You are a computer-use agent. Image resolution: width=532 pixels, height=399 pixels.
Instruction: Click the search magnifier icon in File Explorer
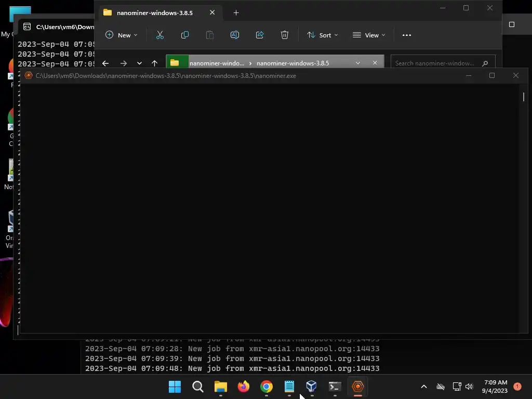click(485, 63)
